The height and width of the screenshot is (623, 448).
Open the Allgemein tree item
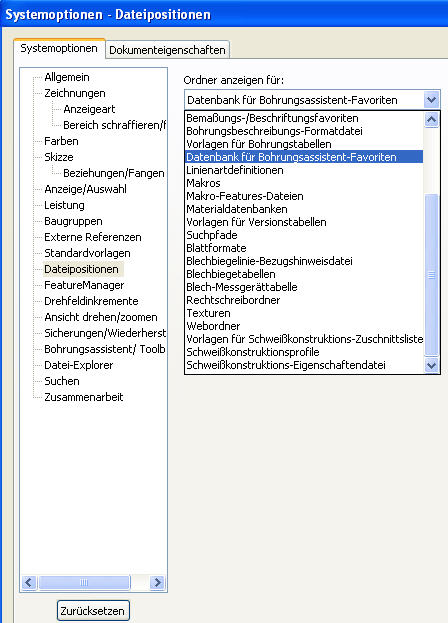pyautogui.click(x=67, y=77)
